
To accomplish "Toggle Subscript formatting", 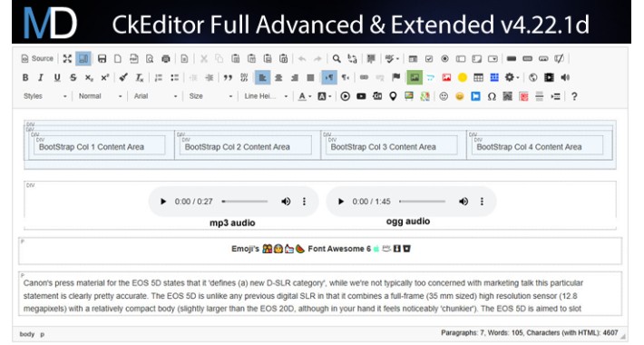I will pyautogui.click(x=89, y=78).
